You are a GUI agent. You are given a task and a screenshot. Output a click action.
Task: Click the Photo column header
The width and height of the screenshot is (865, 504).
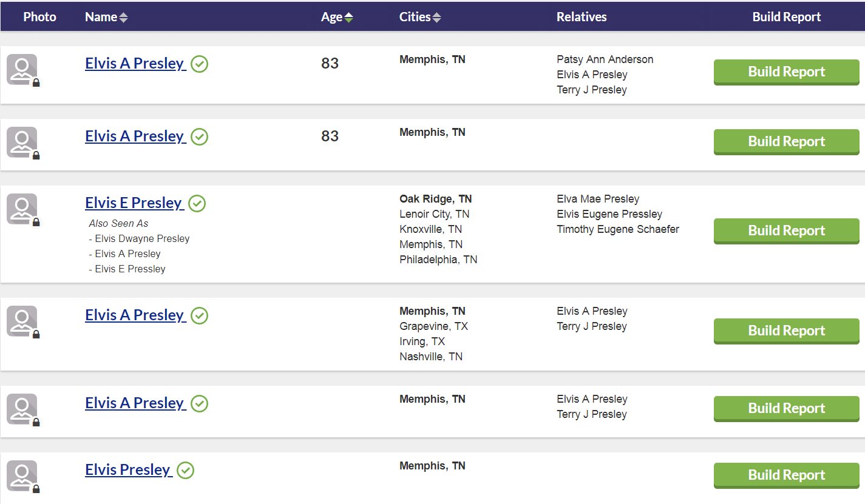coord(39,18)
